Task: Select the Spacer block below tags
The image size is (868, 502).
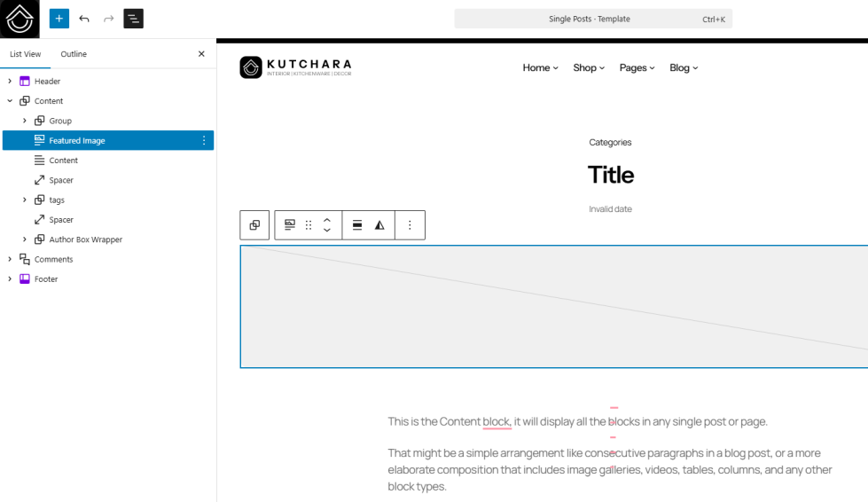Action: coord(53,220)
